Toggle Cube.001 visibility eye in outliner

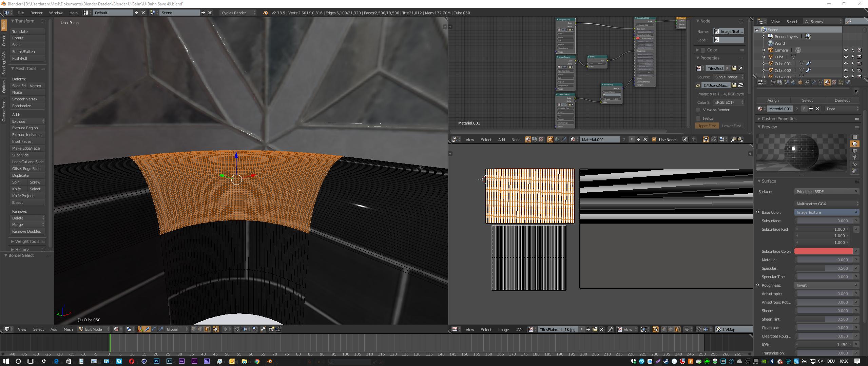(x=846, y=63)
